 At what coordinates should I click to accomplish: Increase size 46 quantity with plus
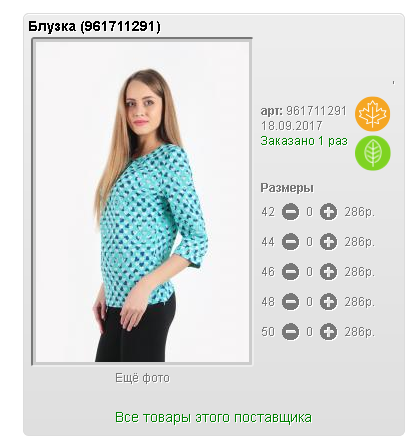tap(328, 272)
